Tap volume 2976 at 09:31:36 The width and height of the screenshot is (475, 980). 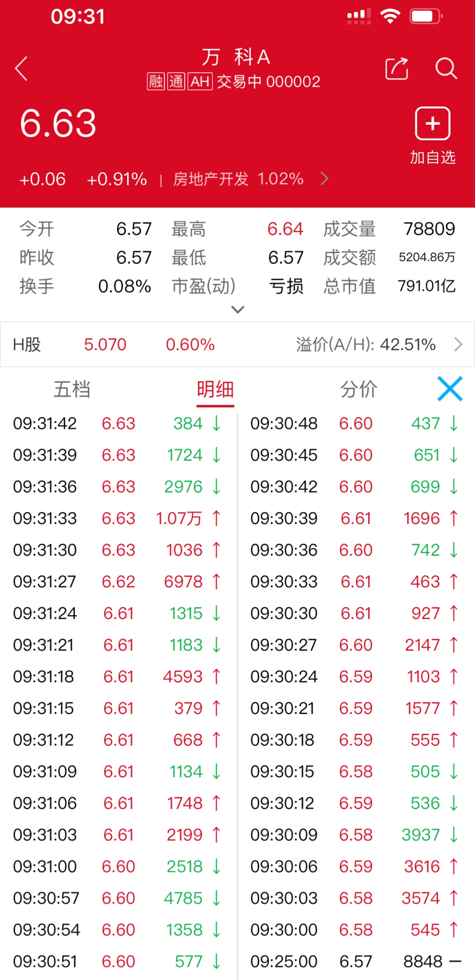pyautogui.click(x=183, y=486)
